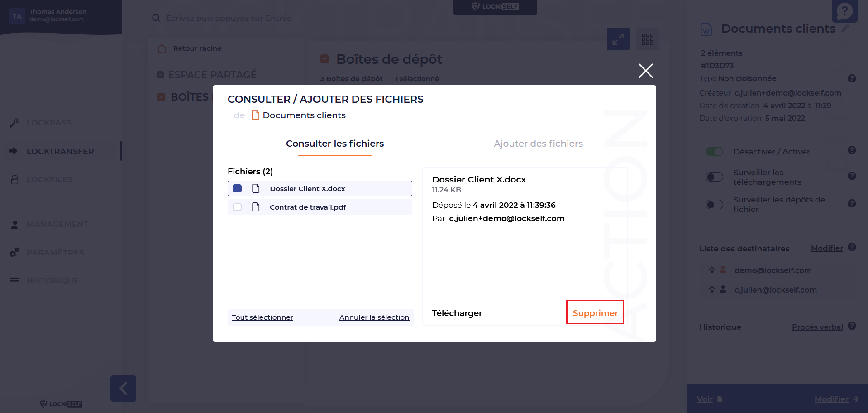
Task: Click the pencil icon beside Documents clients
Action: [844, 29]
